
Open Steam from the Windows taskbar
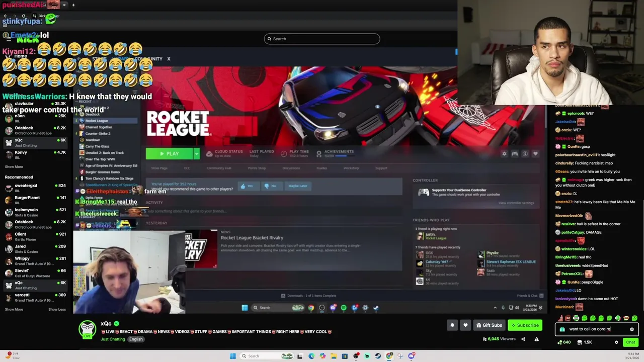point(378,356)
